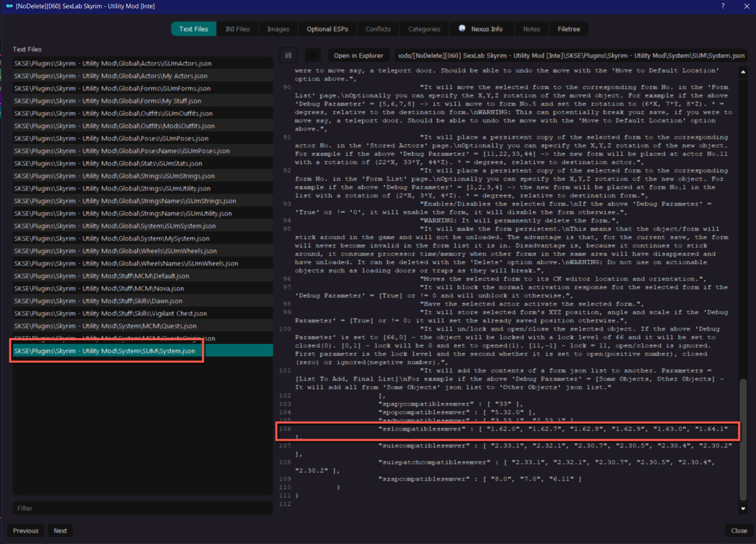Screen dimensions: 756x544
Task: Click the spapycompatiblesemver line in the editor
Action: [x=451, y=404]
